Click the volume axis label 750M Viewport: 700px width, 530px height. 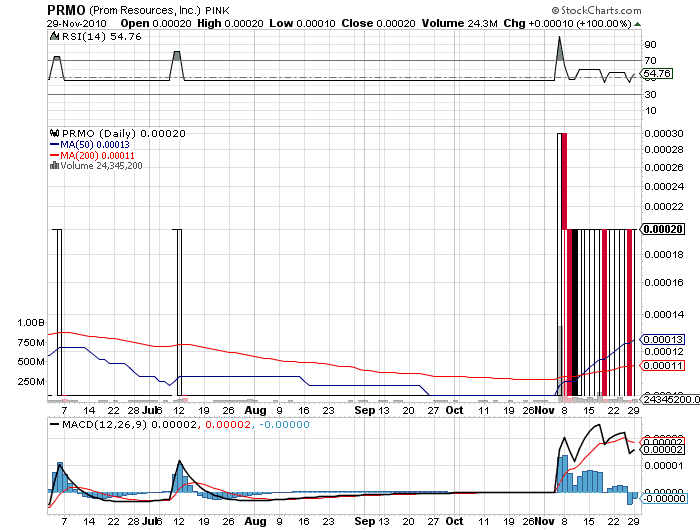tap(31, 342)
